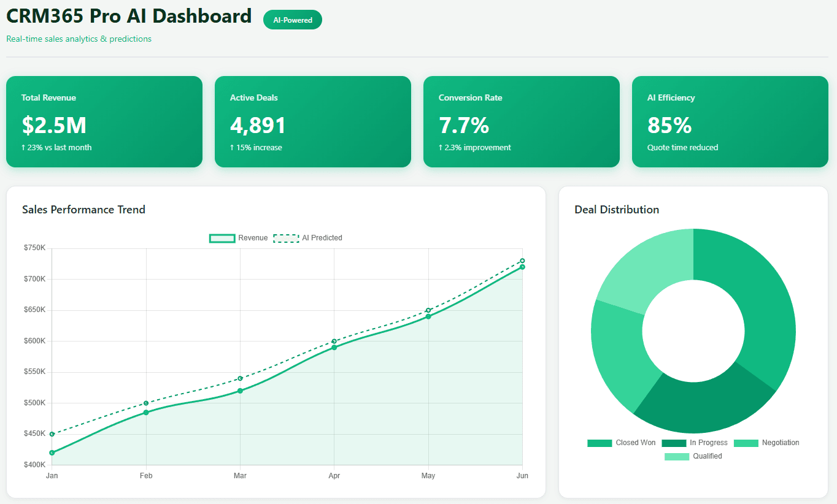
Task: Click the Mar Revenue data point
Action: [x=240, y=391]
